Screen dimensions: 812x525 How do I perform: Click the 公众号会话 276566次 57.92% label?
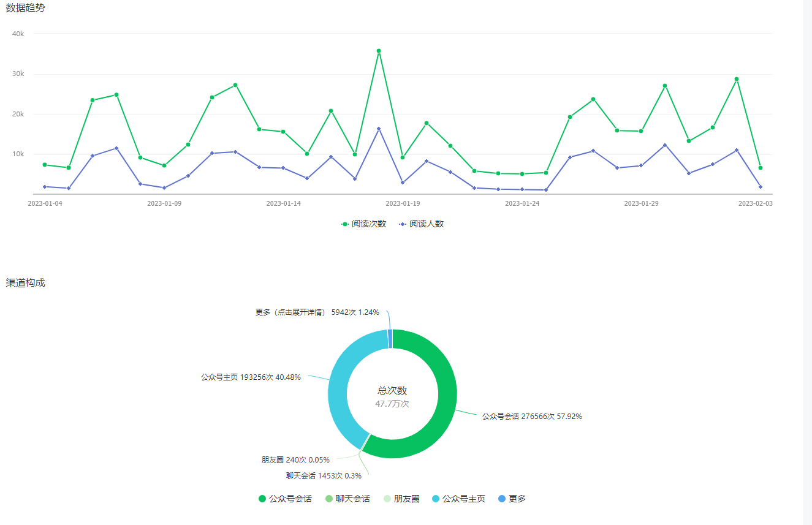[x=531, y=417]
